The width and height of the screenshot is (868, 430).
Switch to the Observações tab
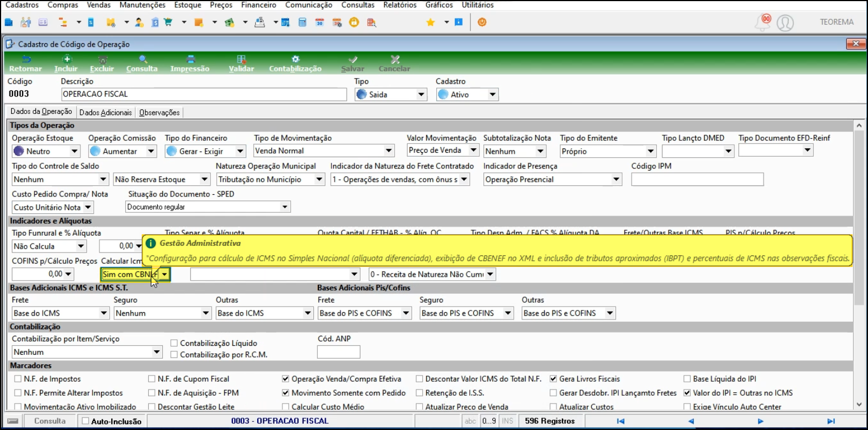coord(159,112)
